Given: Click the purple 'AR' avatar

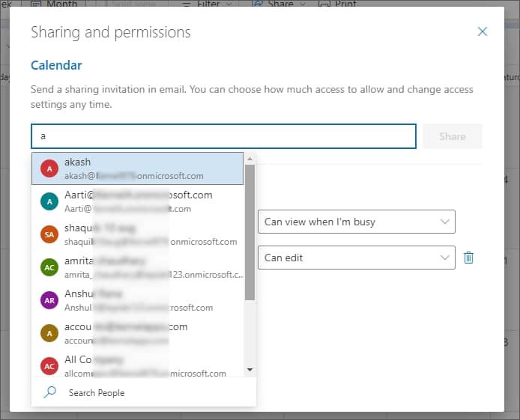Looking at the screenshot, I should tap(49, 300).
